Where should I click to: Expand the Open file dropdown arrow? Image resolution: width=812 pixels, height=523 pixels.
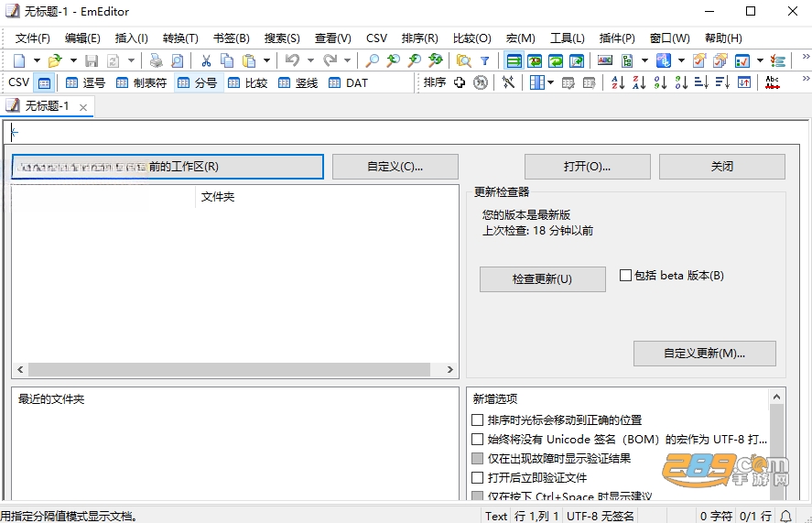pyautogui.click(x=73, y=60)
